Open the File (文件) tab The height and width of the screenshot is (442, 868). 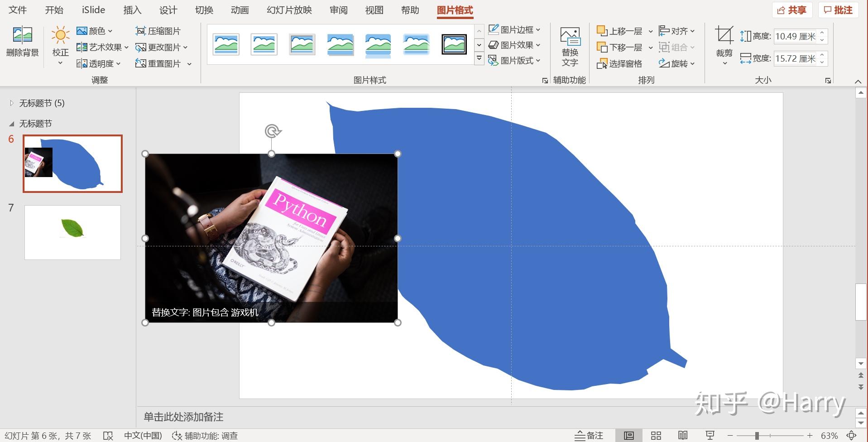coord(18,10)
